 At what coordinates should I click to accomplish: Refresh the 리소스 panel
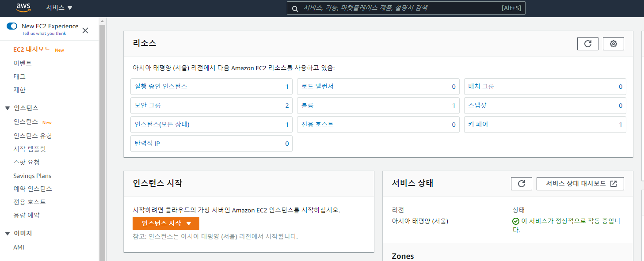(x=588, y=43)
